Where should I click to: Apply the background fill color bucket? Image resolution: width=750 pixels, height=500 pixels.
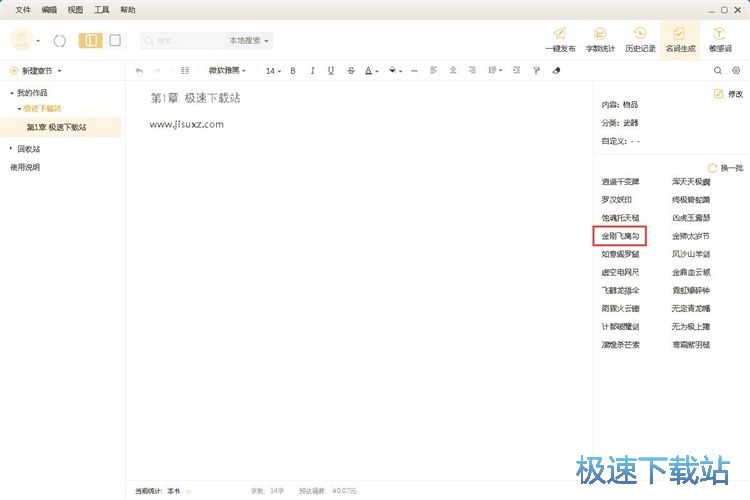392,71
